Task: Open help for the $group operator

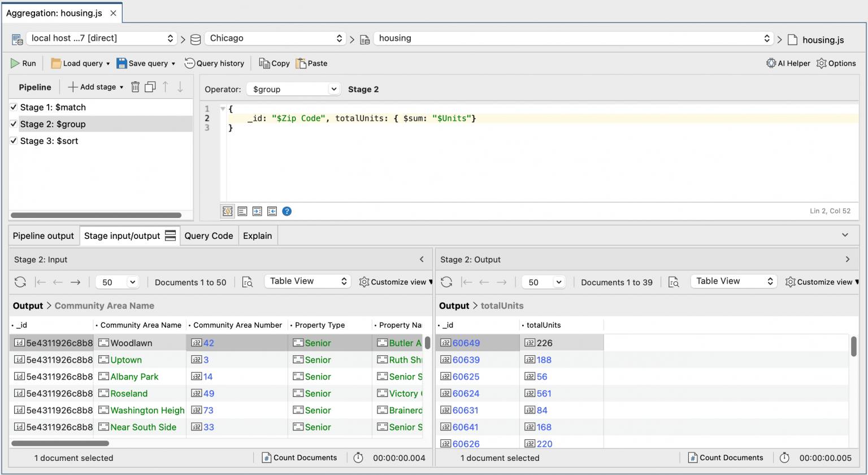Action: 287,211
